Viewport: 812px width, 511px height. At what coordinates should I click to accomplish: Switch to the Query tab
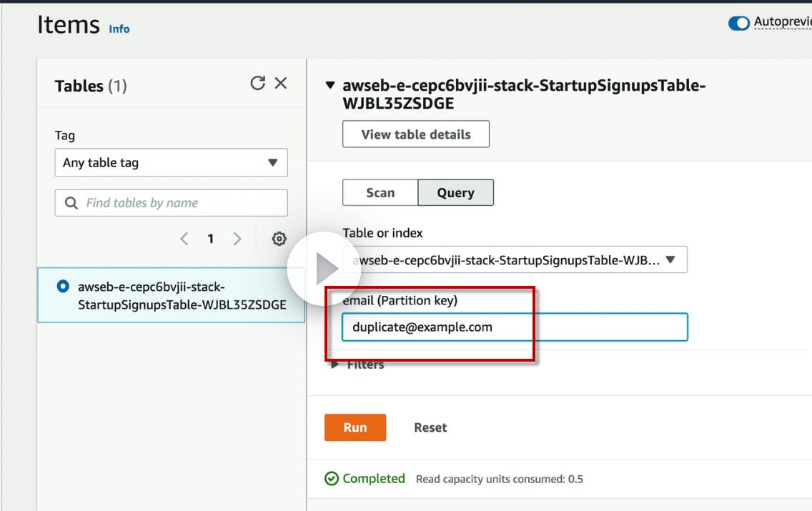point(455,192)
